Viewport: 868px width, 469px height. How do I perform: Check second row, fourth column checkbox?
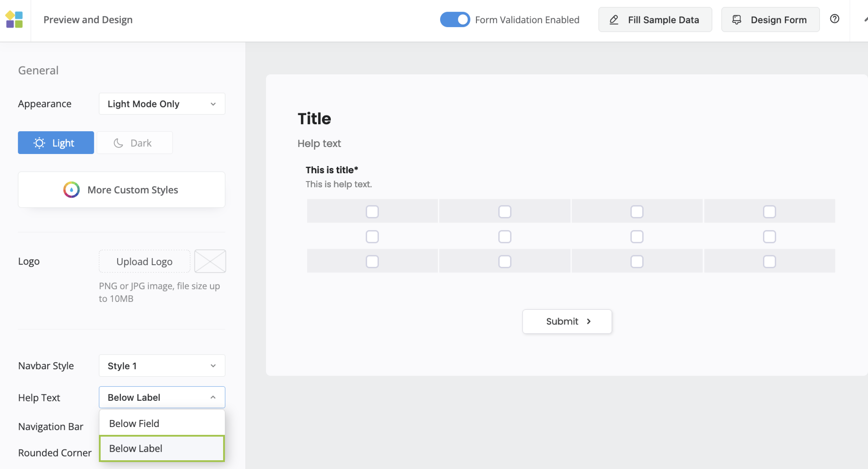click(769, 237)
